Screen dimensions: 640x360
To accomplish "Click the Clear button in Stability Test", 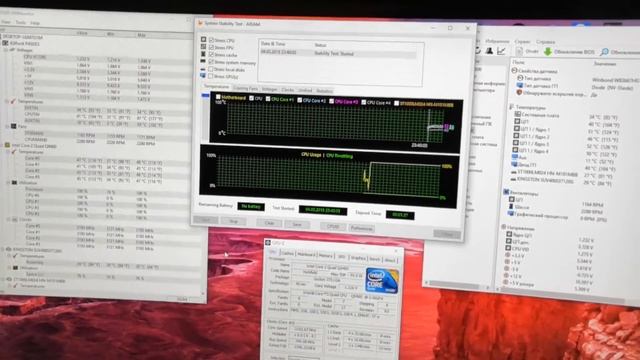I will [x=269, y=223].
